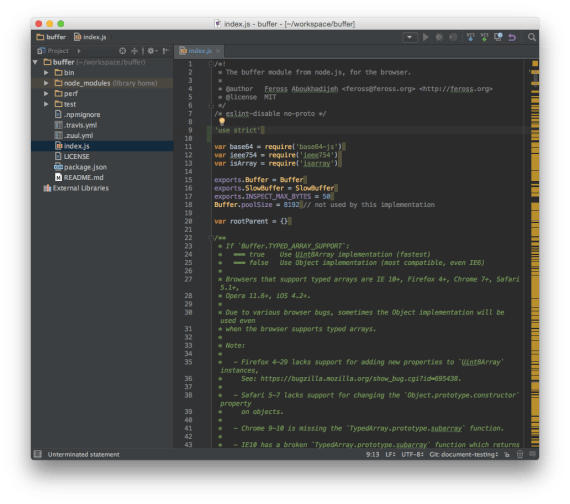
Task: Click Unterminated statement message in status bar
Action: click(x=84, y=454)
